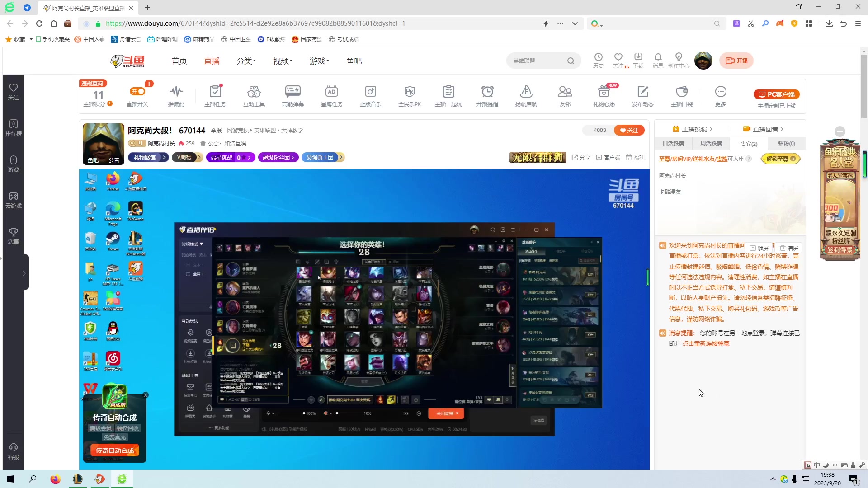Click the Douyu search input field
Viewport: 868px width, 488px height.
536,61
